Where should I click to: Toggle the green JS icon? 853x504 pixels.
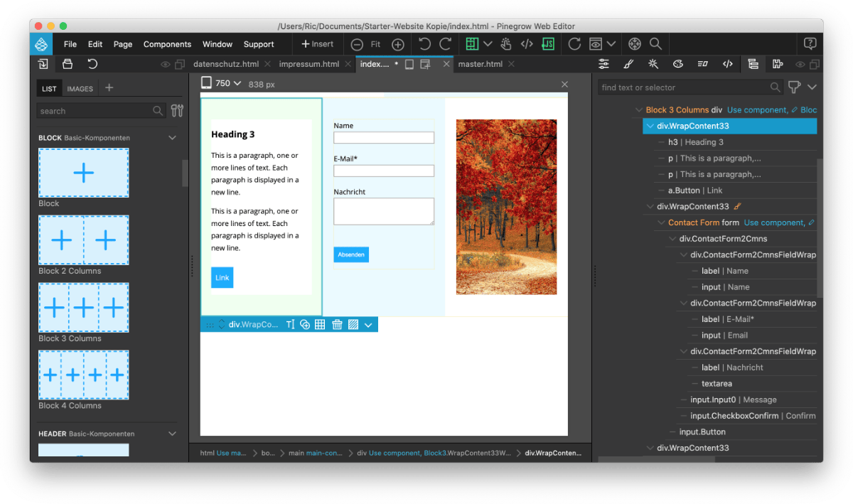[x=547, y=44]
